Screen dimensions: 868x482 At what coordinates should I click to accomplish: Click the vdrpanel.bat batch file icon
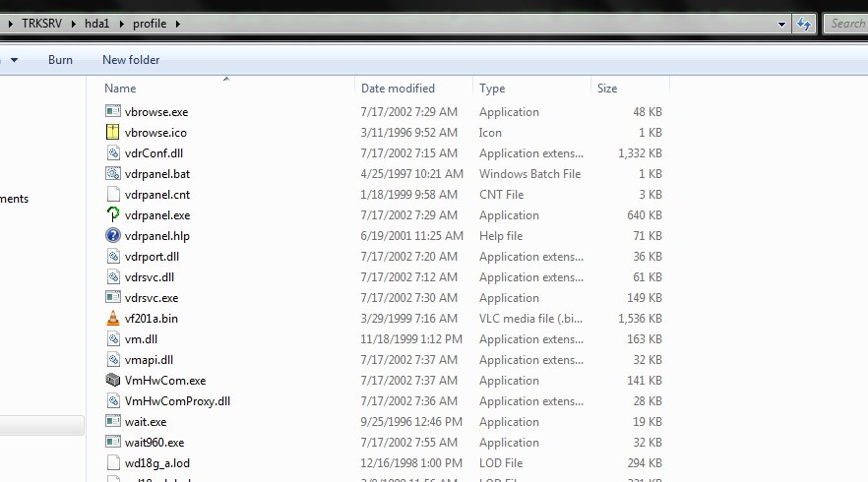click(113, 174)
